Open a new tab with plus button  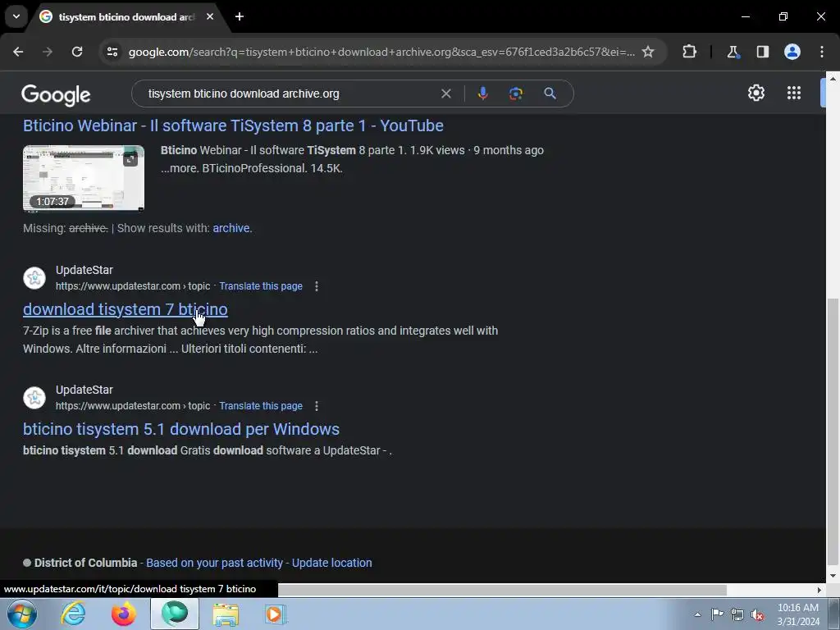(240, 17)
